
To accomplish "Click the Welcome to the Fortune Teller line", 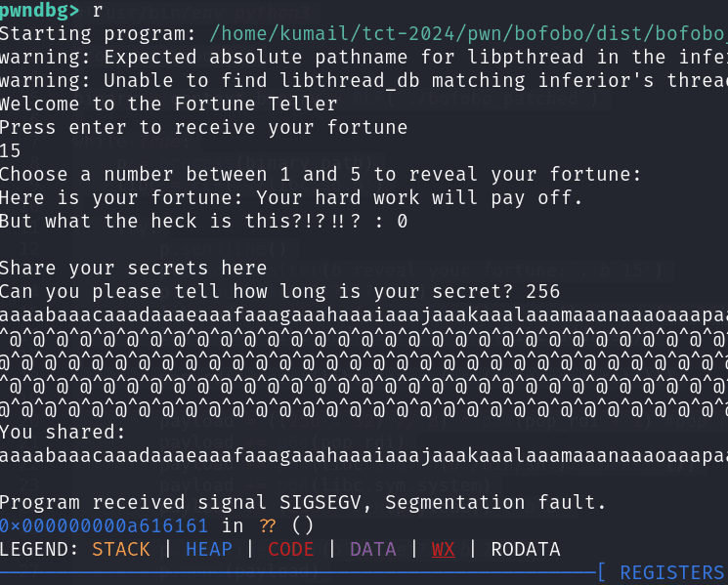I will point(168,104).
